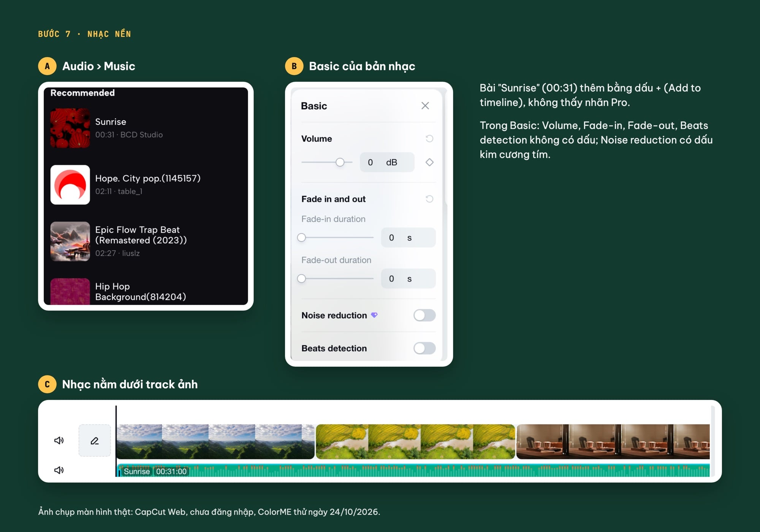760x532 pixels.
Task: Focus the Volume dB input field
Action: pos(387,162)
